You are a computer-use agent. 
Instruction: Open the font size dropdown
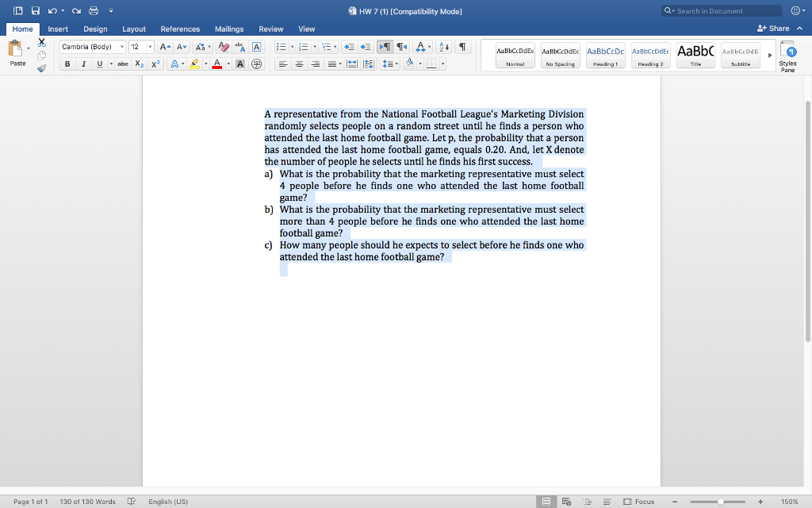click(x=150, y=47)
